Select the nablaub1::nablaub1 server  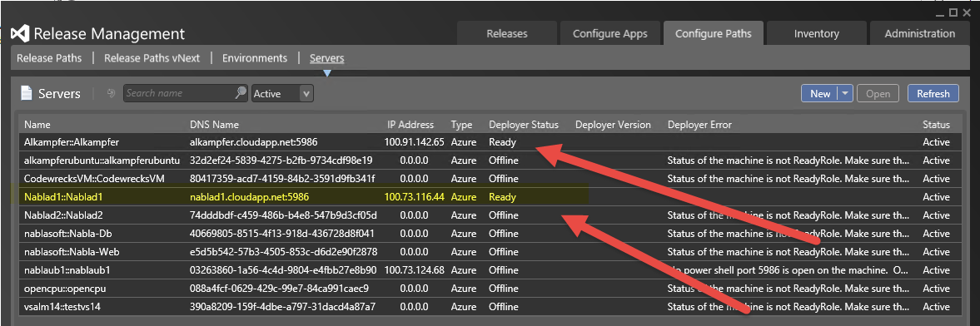point(490,270)
